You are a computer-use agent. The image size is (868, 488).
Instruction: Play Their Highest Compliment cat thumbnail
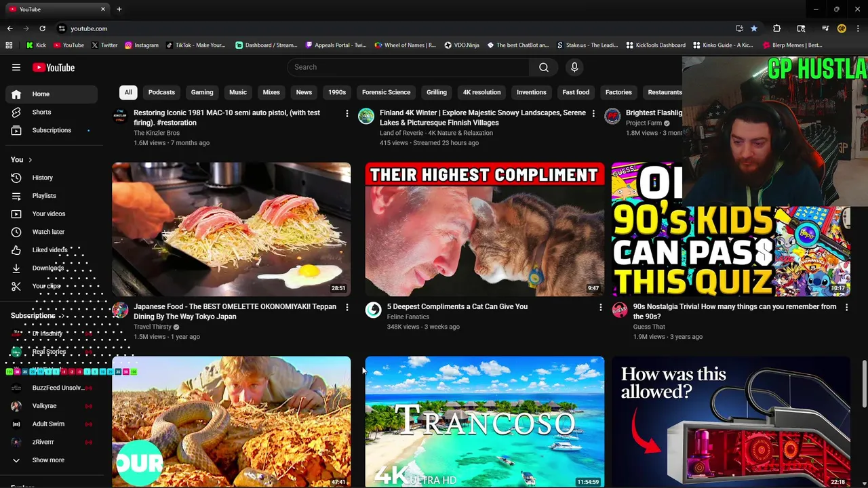(484, 229)
